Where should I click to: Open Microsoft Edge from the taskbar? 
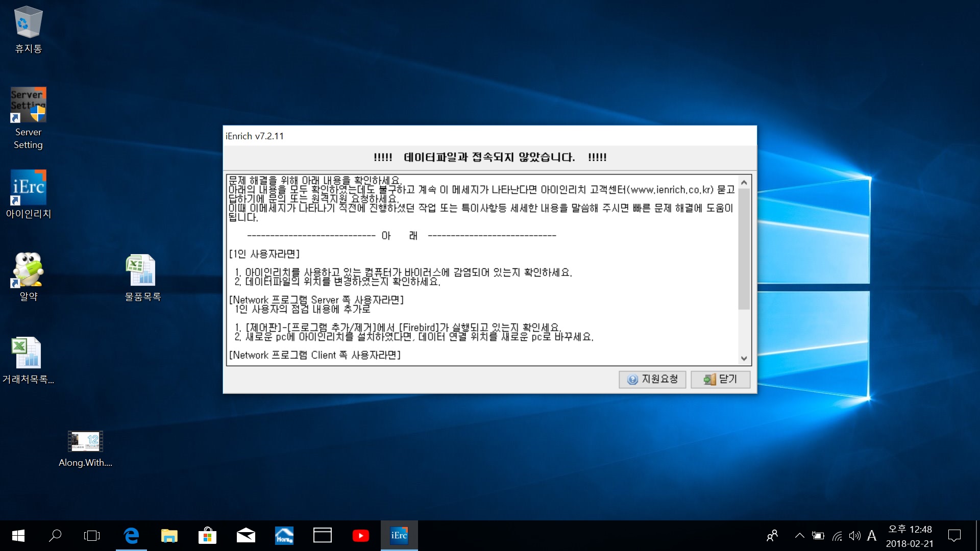coord(131,535)
